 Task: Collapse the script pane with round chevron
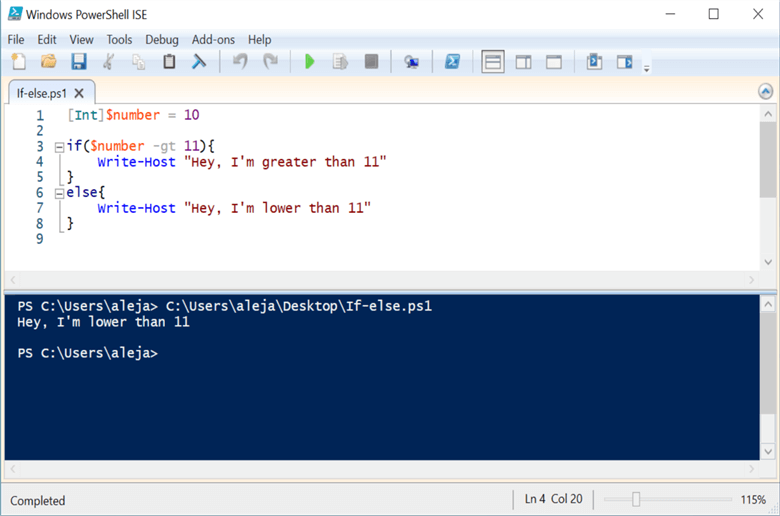[766, 92]
